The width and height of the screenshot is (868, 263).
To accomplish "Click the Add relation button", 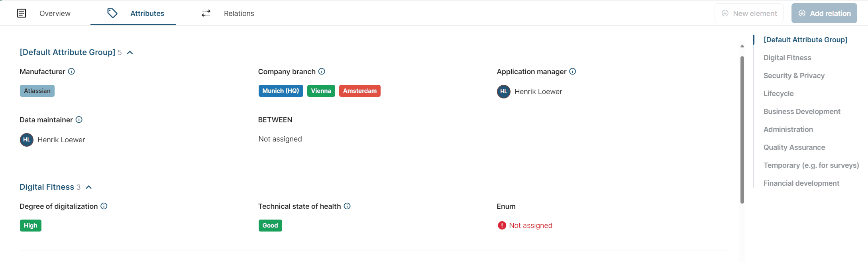I will [x=824, y=14].
